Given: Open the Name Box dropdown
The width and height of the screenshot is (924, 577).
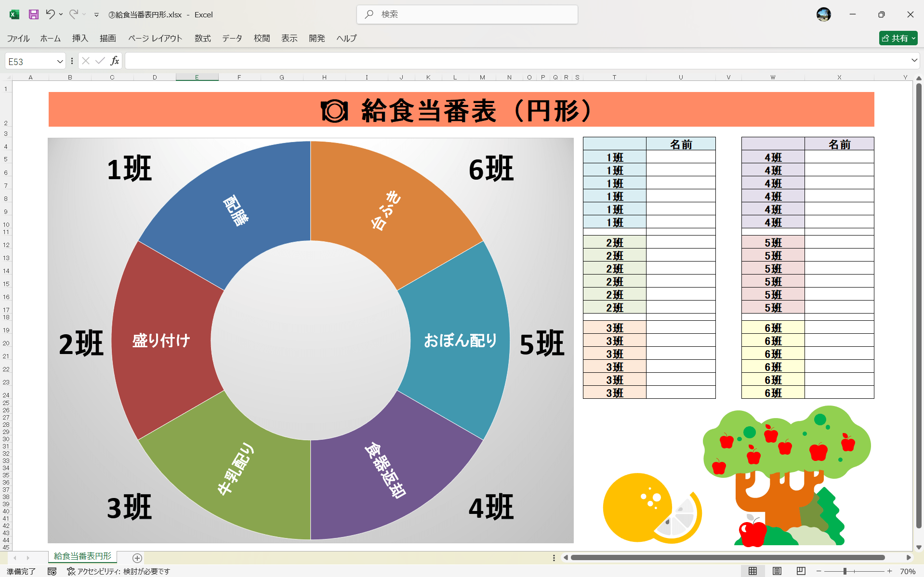Looking at the screenshot, I should point(59,61).
